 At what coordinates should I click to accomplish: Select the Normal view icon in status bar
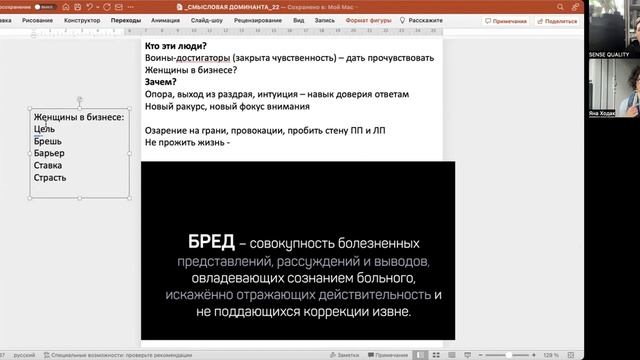(x=420, y=355)
